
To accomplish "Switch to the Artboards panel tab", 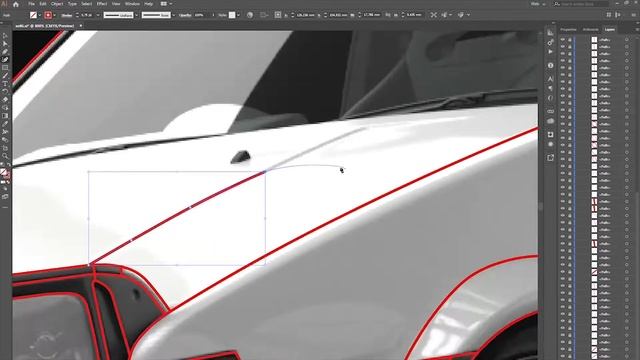I will pyautogui.click(x=590, y=29).
